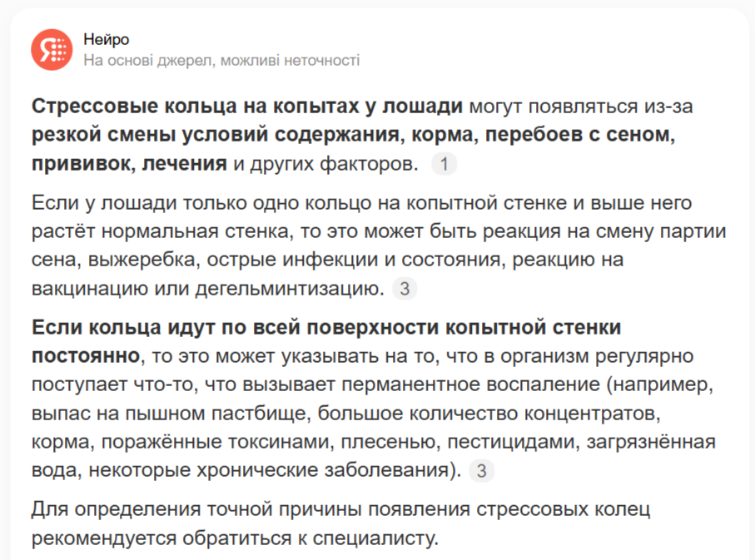Screen dimensions: 755x560
Task: Click the sentence starting "Для определения точной причины"
Action: click(341, 523)
